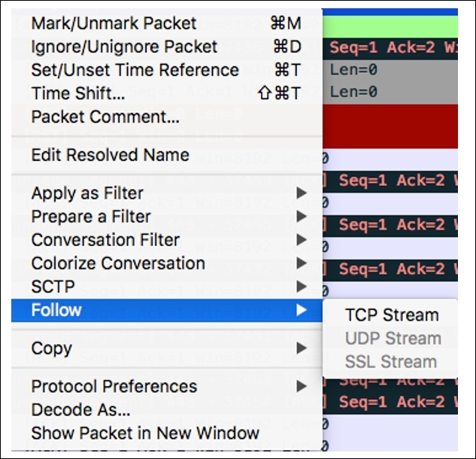476x459 pixels.
Task: Select Show Packet in New Window
Action: pyautogui.click(x=145, y=433)
